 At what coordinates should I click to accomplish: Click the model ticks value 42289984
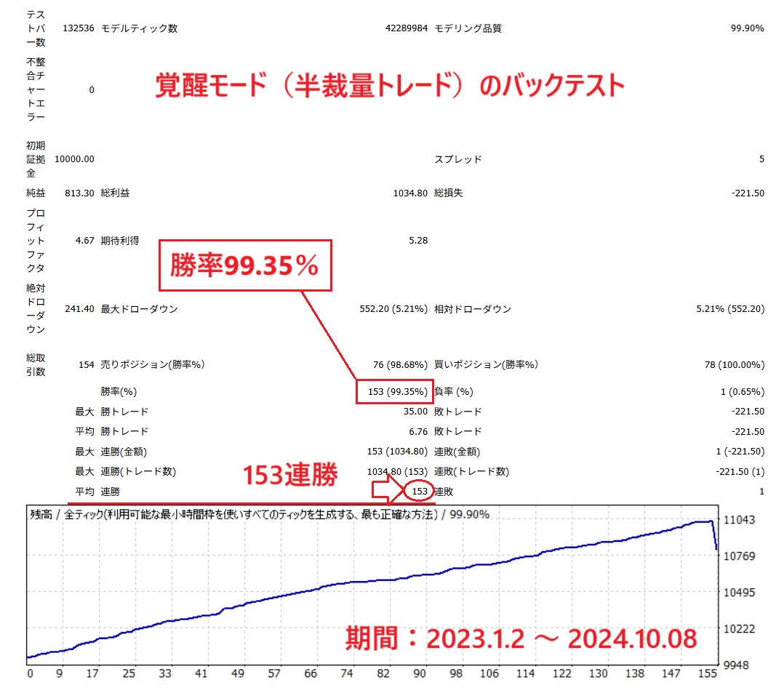click(x=406, y=28)
